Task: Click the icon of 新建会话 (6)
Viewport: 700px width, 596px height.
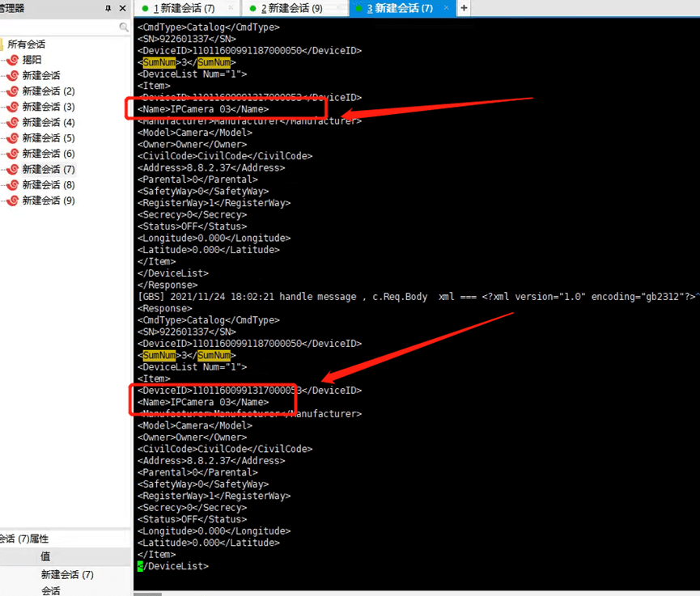Action: click(x=14, y=154)
